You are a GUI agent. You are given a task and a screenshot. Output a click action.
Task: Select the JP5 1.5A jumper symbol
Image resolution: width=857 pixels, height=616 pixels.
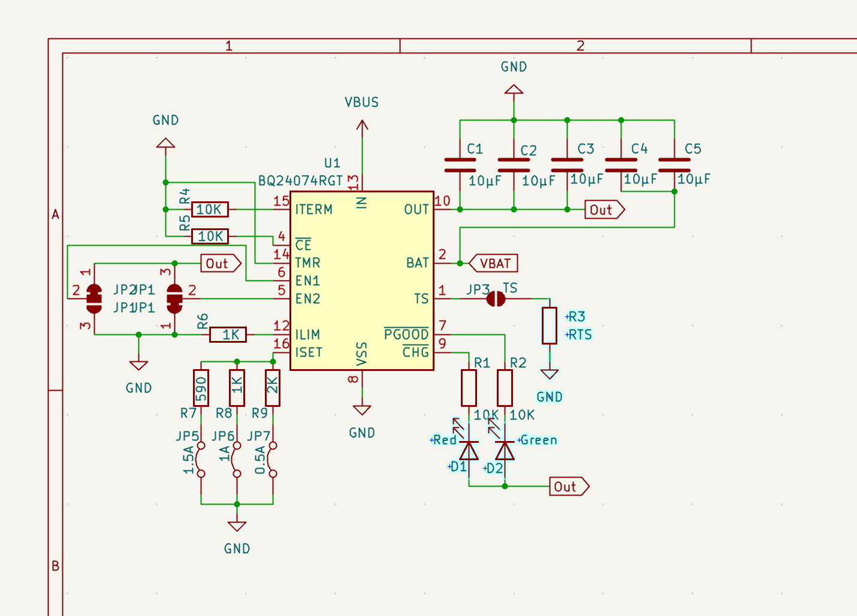pos(201,460)
